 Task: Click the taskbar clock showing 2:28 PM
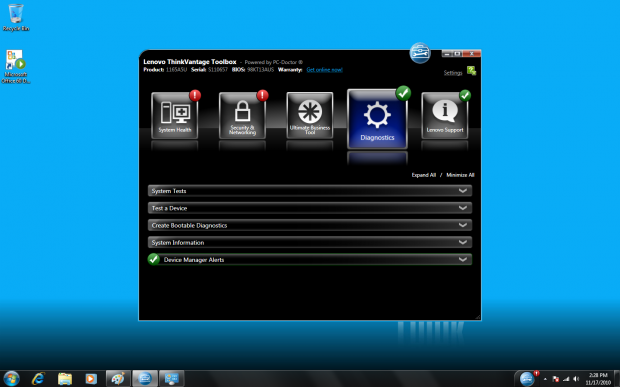click(x=598, y=379)
